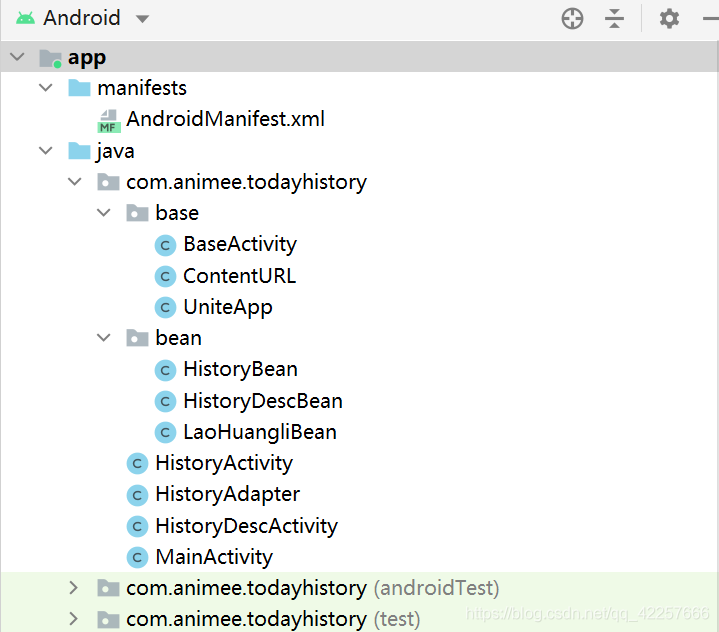
Task: Click the Android logo in header
Action: coord(25,18)
